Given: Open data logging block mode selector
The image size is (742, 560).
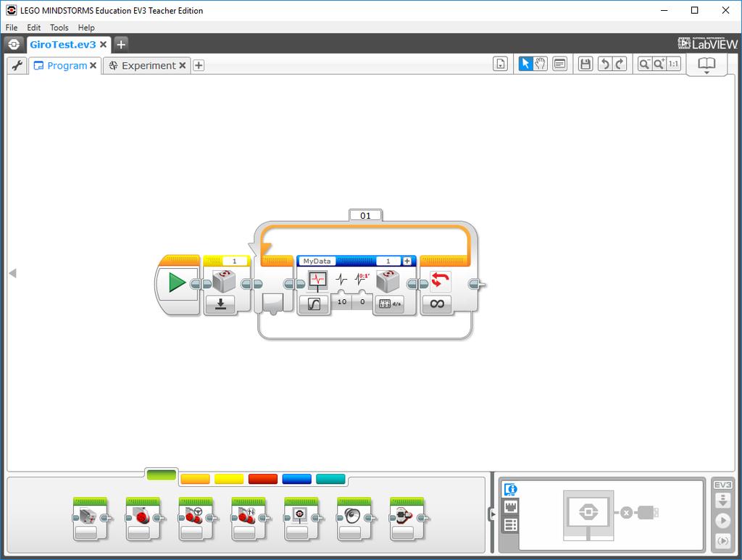Looking at the screenshot, I should click(x=314, y=304).
